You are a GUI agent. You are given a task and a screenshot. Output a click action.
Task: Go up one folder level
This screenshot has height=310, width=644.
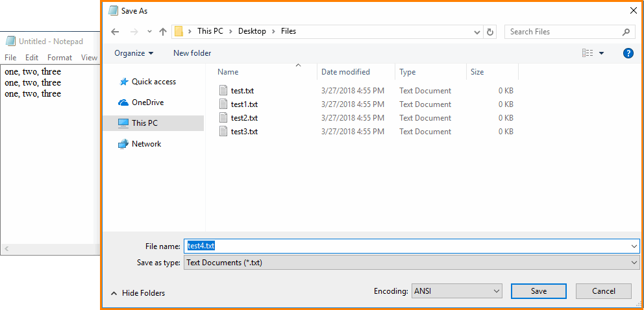163,32
